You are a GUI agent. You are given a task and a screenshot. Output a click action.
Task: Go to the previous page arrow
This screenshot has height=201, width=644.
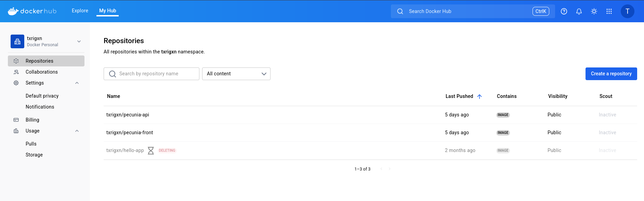[x=381, y=169]
